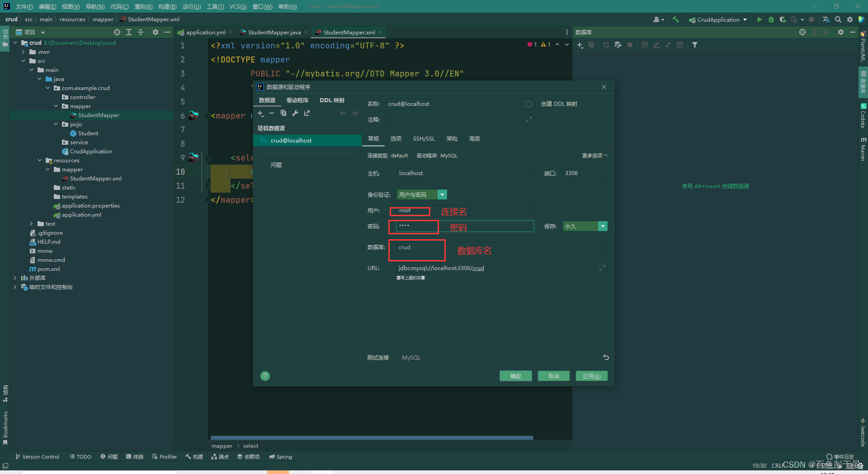868x474 pixels.
Task: Click the make global export icon in dialog
Action: pyautogui.click(x=307, y=114)
